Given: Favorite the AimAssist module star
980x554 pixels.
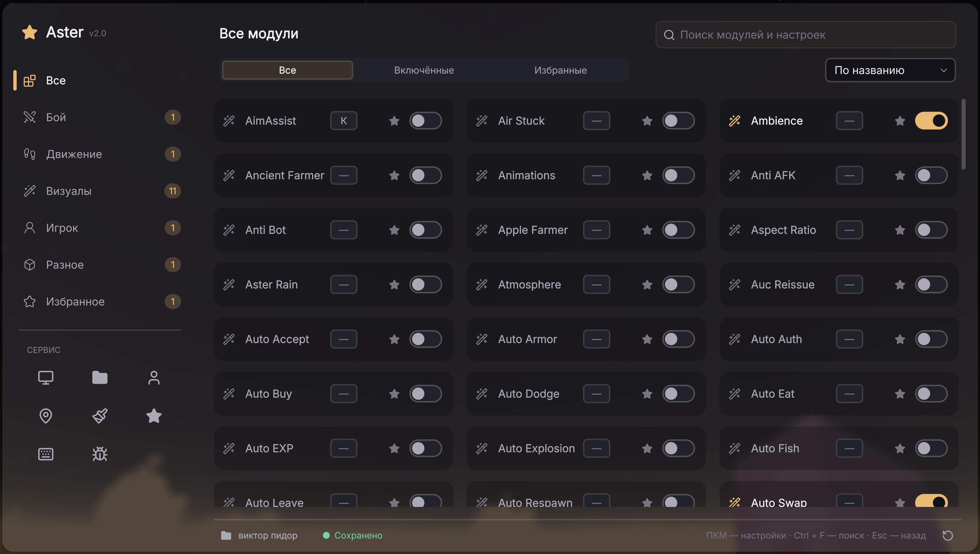Looking at the screenshot, I should (x=394, y=121).
